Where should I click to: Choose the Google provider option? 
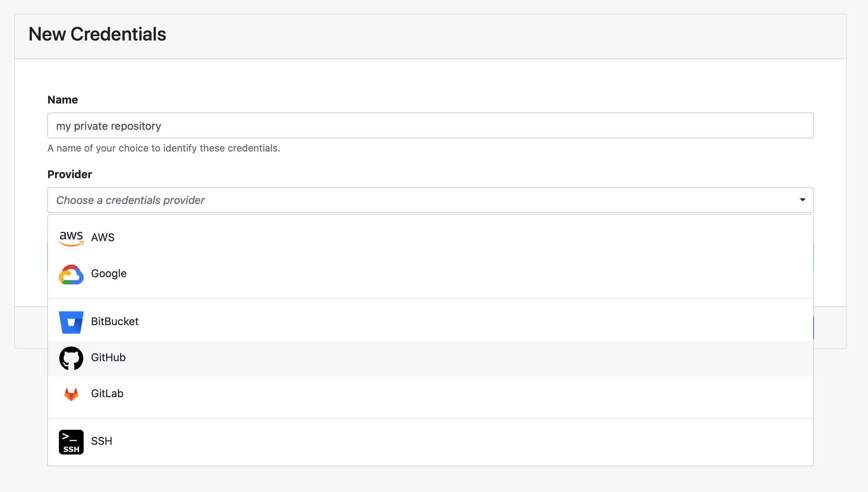(x=109, y=273)
